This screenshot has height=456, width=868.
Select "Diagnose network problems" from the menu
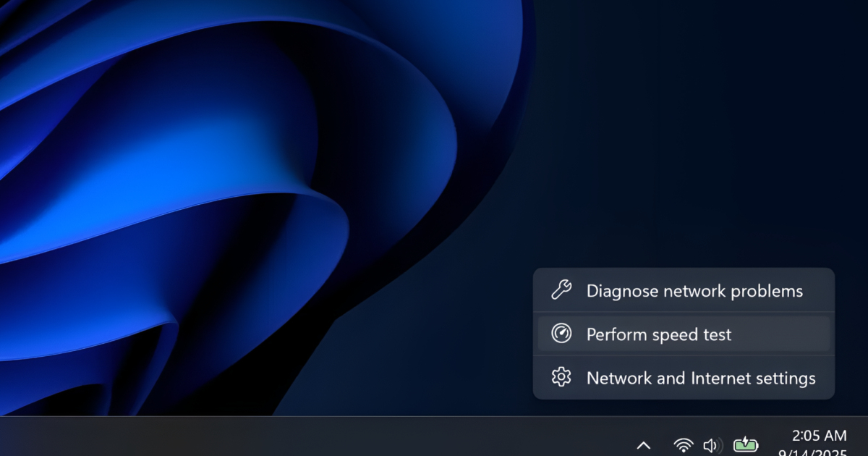[x=694, y=291]
